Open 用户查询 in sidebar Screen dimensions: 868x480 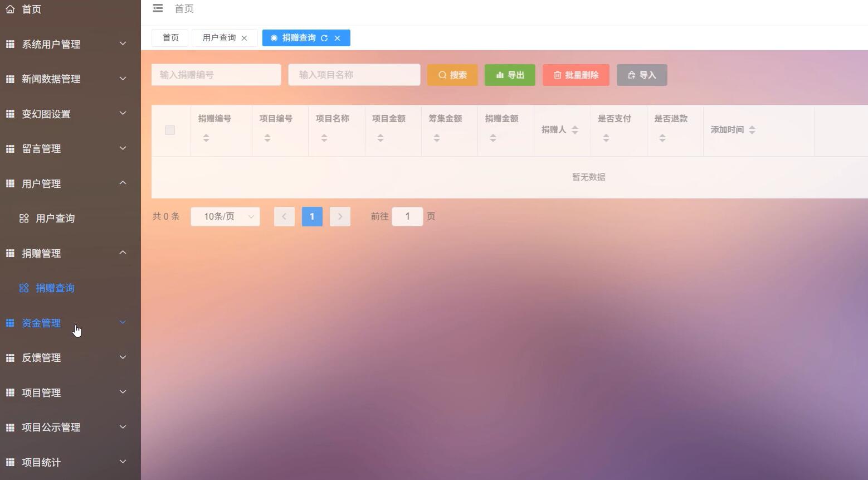55,219
